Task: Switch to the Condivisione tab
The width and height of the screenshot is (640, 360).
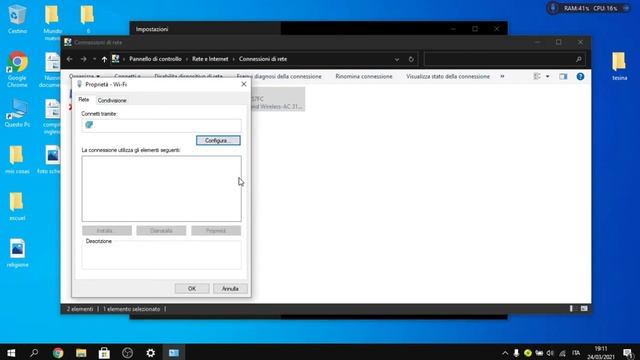Action: (x=112, y=100)
